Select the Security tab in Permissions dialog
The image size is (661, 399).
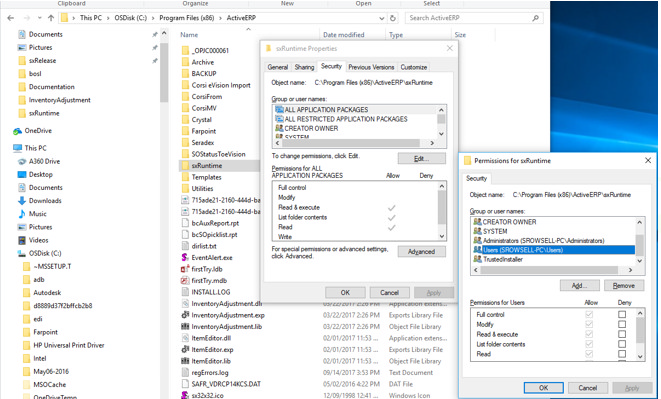click(476, 178)
